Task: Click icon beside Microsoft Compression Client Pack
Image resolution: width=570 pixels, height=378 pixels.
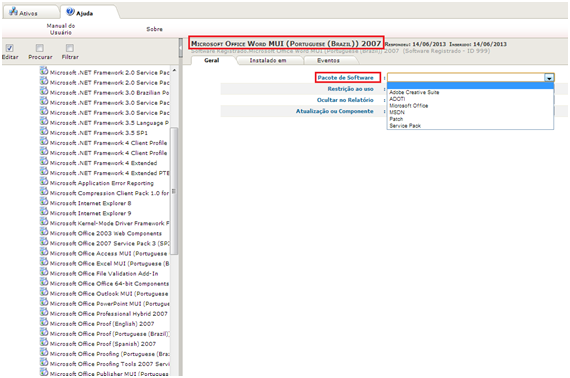Action: [x=44, y=192]
